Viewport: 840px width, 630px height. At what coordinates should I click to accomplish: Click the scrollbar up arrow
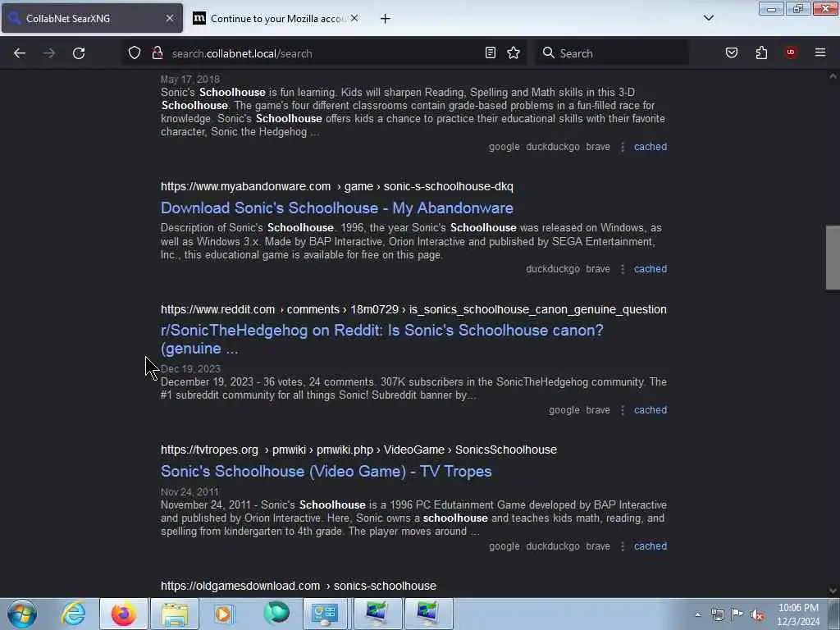(x=833, y=76)
